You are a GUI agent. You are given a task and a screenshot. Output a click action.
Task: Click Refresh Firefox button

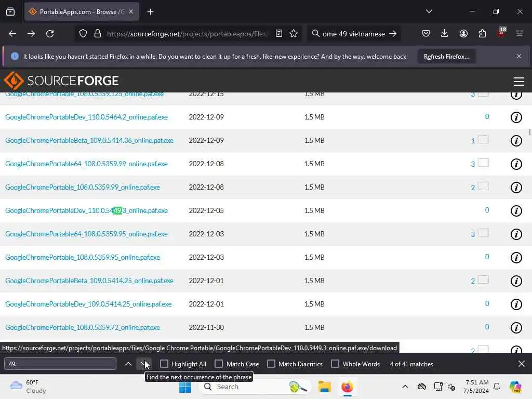(446, 57)
